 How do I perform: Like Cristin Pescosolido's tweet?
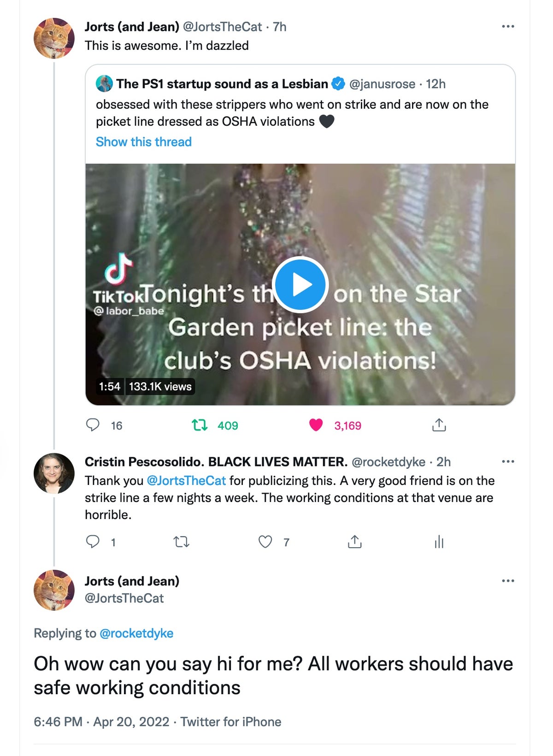265,542
